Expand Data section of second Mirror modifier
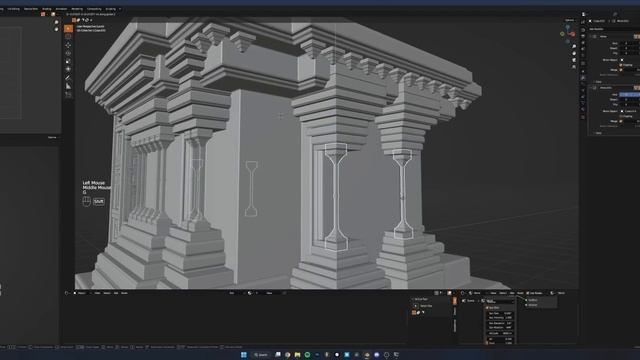 [x=598, y=133]
